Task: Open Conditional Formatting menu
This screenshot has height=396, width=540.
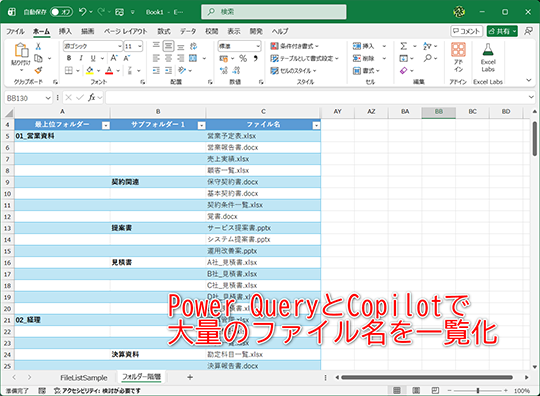Action: click(x=294, y=46)
